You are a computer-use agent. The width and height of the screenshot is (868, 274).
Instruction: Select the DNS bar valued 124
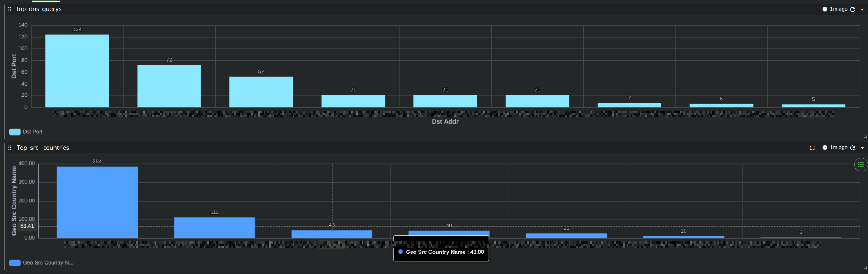click(77, 71)
